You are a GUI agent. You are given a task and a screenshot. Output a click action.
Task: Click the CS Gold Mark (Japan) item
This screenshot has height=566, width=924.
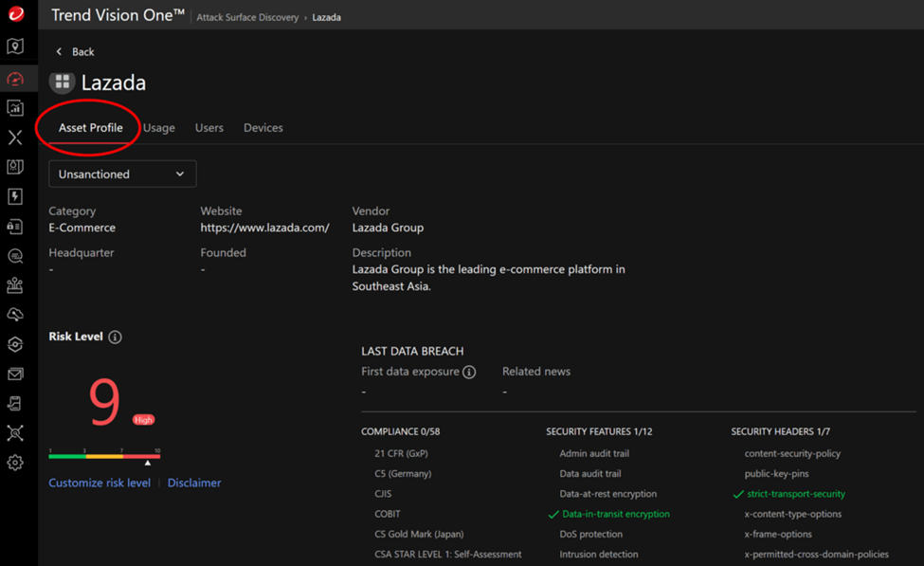(419, 534)
